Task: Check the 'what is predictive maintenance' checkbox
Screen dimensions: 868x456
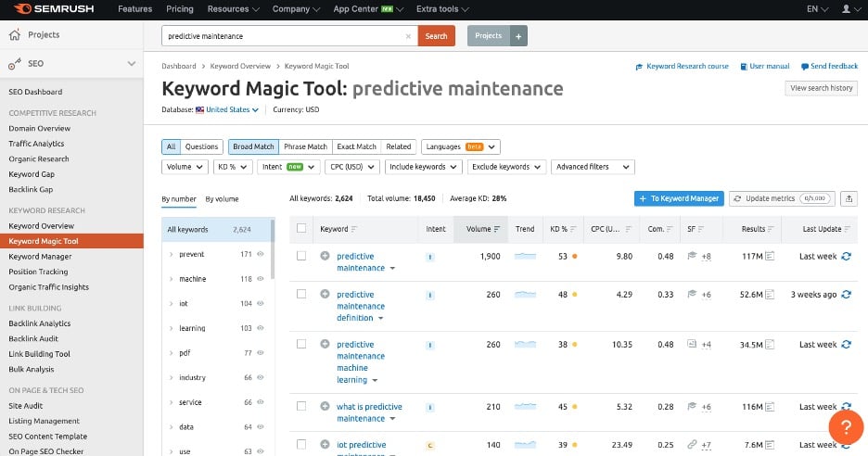Action: coord(301,406)
